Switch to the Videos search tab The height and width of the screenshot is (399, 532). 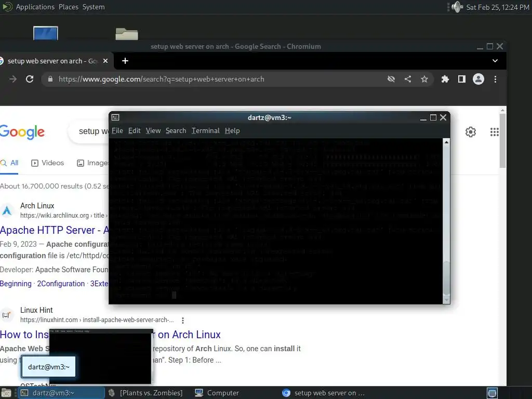tap(47, 163)
